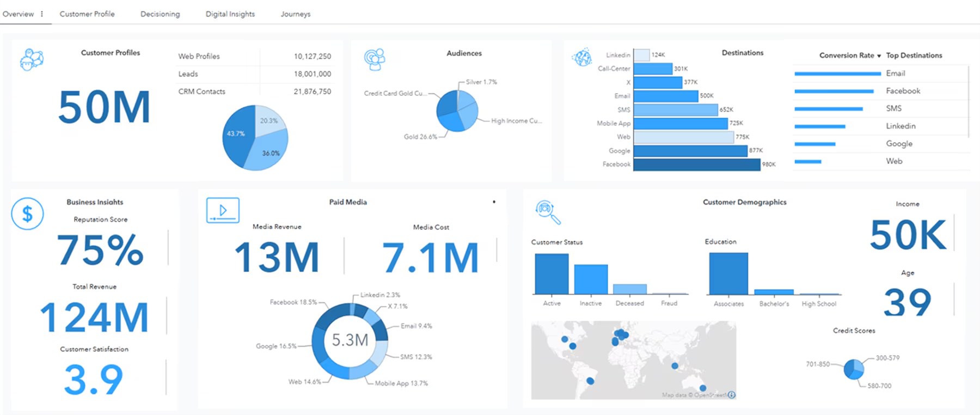Click the 43.7% pie slice

click(x=238, y=136)
